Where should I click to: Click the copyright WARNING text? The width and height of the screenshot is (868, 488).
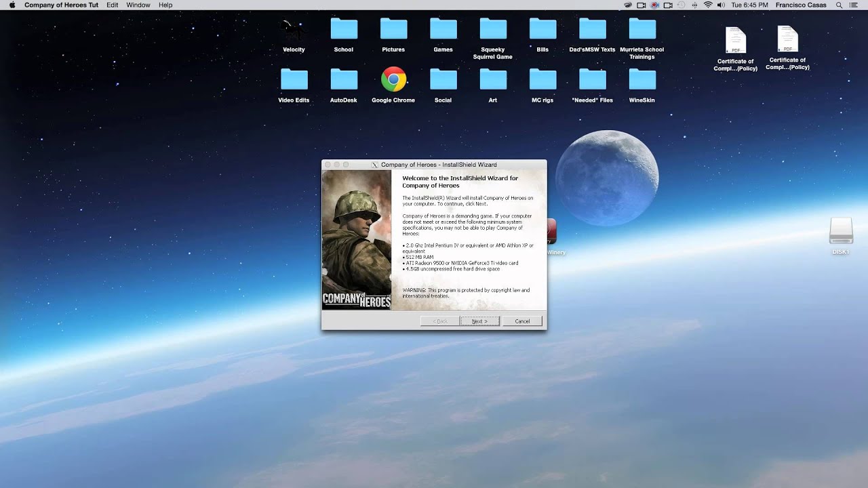click(466, 293)
